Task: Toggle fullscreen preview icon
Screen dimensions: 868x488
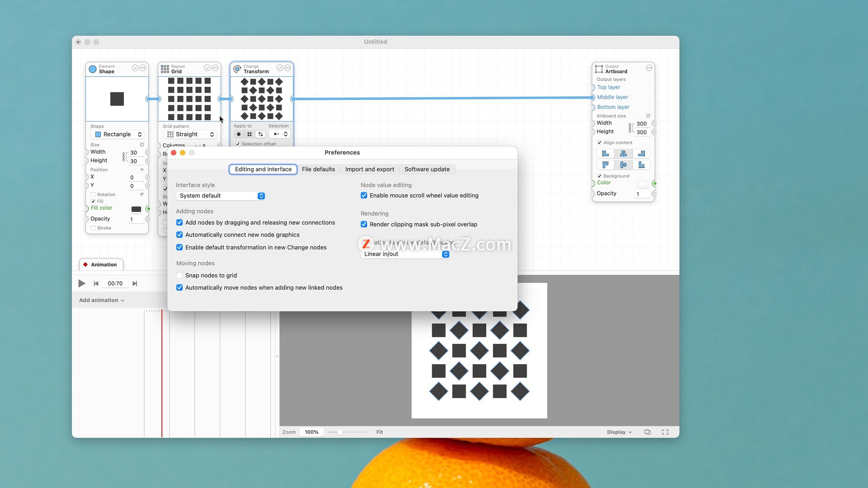Action: tap(665, 432)
